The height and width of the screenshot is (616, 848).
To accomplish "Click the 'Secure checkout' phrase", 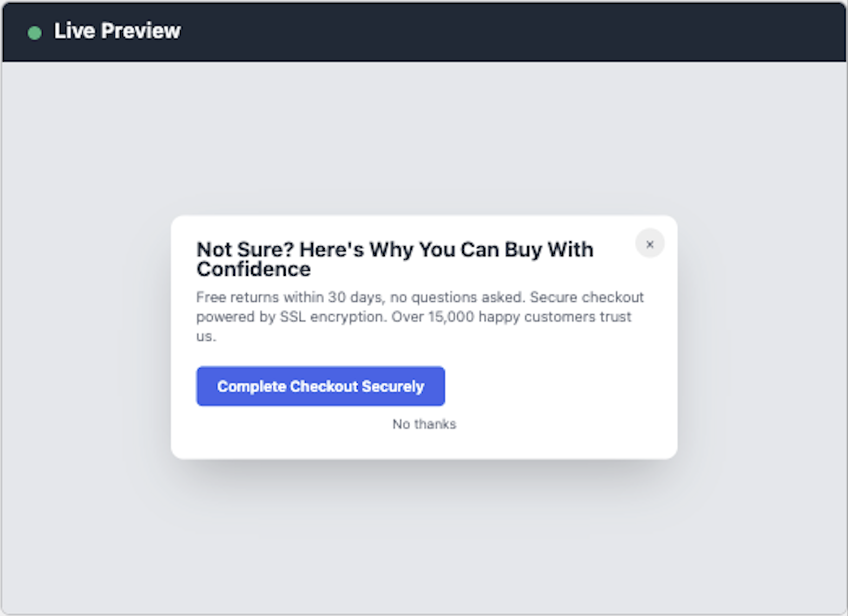I will 587,297.
